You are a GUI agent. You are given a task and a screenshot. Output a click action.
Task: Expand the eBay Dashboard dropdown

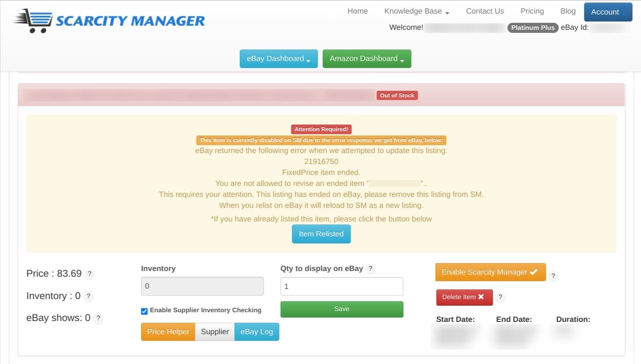pyautogui.click(x=279, y=59)
